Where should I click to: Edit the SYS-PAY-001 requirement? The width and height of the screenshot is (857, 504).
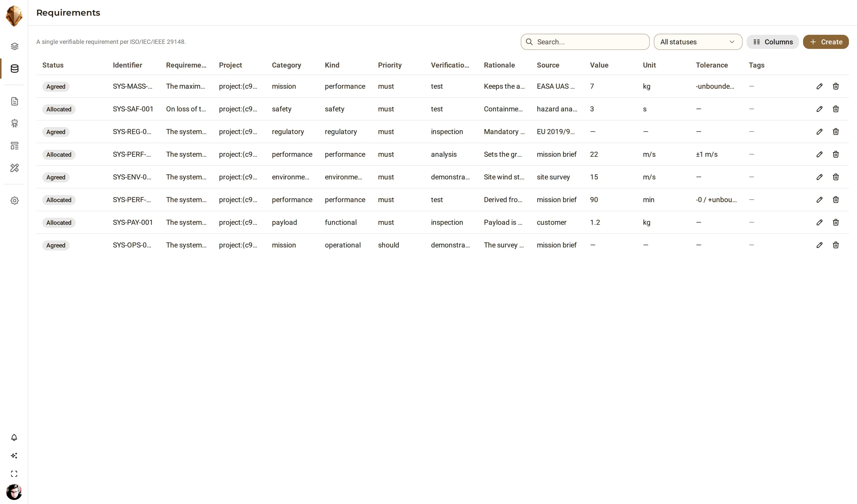[x=819, y=223]
